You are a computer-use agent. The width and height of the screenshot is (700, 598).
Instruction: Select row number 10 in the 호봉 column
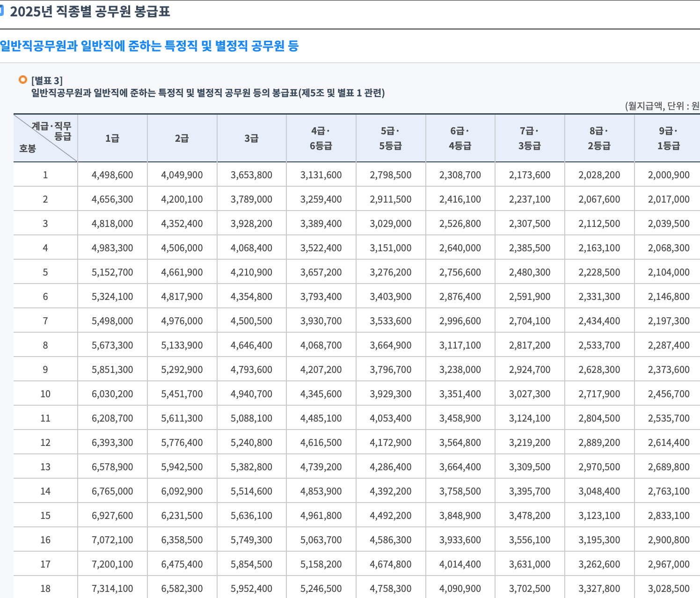point(45,394)
